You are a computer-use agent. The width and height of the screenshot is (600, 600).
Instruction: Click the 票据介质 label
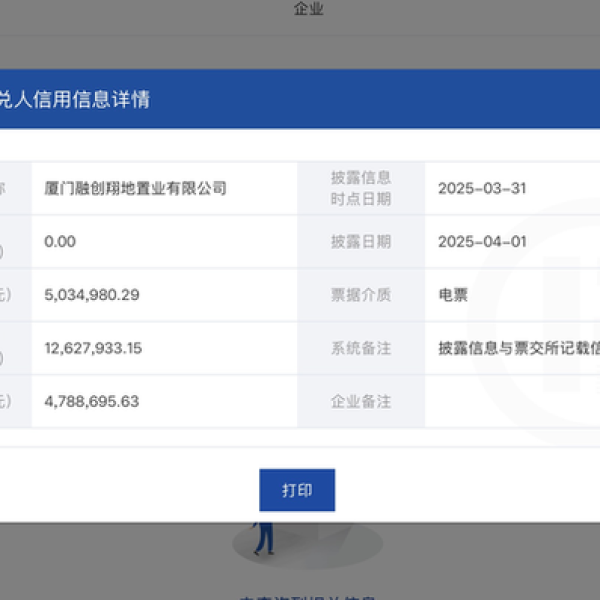361,295
